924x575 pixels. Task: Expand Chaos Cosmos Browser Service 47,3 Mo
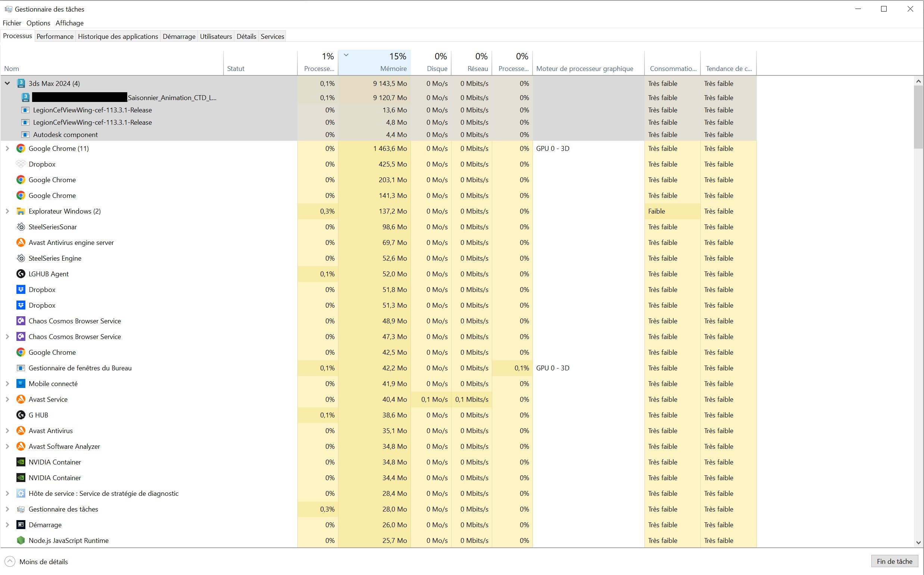tap(7, 337)
